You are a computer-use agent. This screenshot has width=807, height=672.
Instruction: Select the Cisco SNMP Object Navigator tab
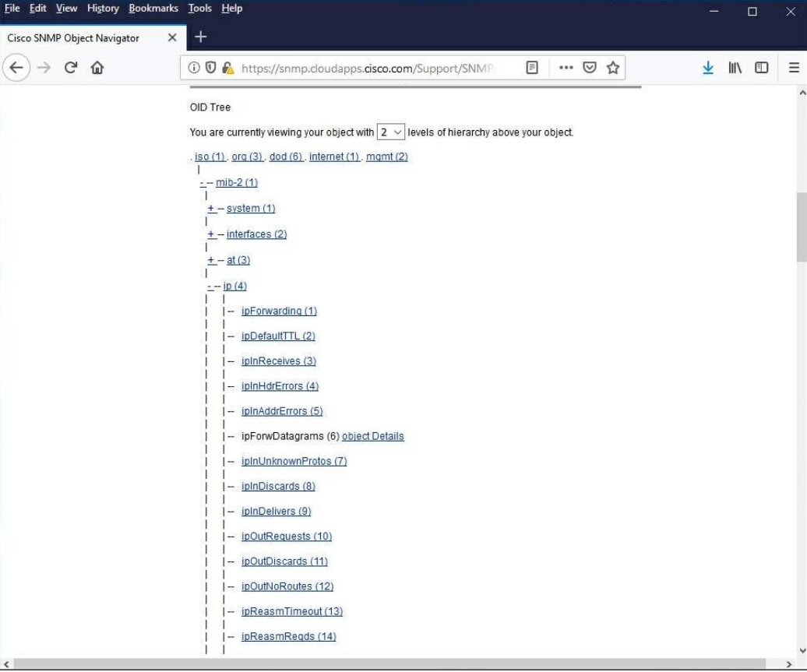pyautogui.click(x=93, y=37)
